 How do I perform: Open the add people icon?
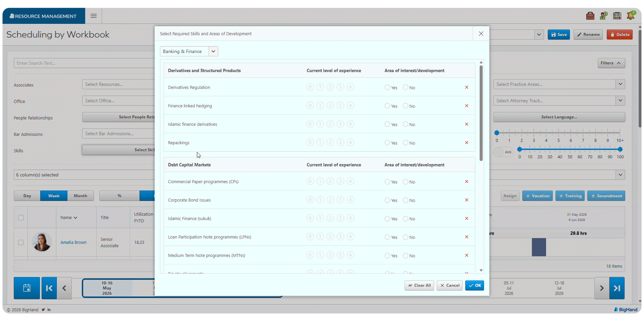[x=604, y=16]
